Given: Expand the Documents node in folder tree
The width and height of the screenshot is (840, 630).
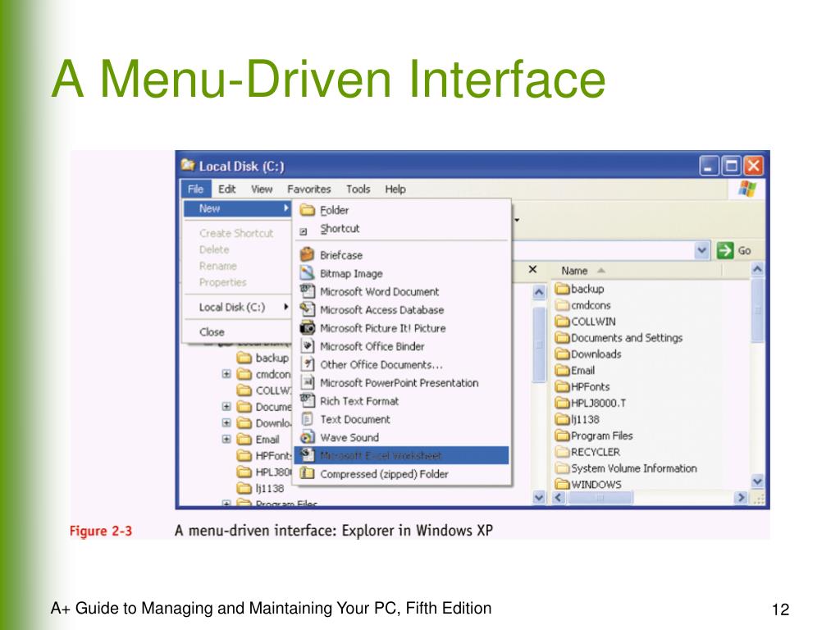Looking at the screenshot, I should pos(226,407).
